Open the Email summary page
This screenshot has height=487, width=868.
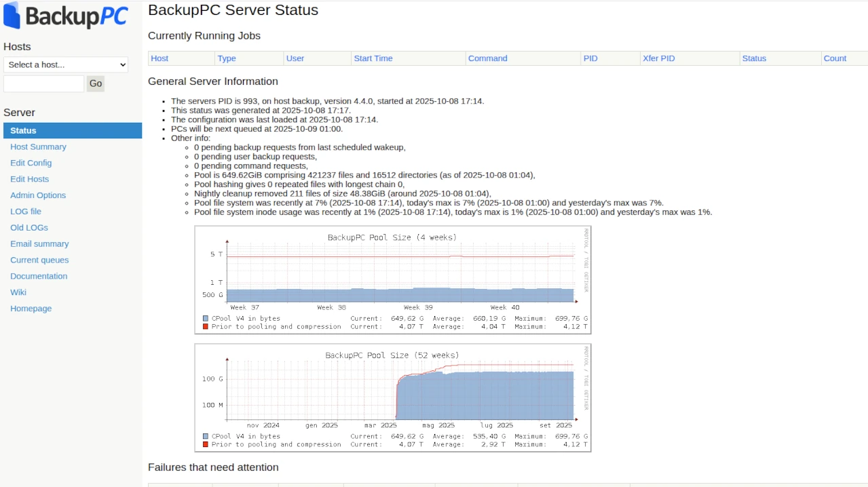[x=39, y=244]
